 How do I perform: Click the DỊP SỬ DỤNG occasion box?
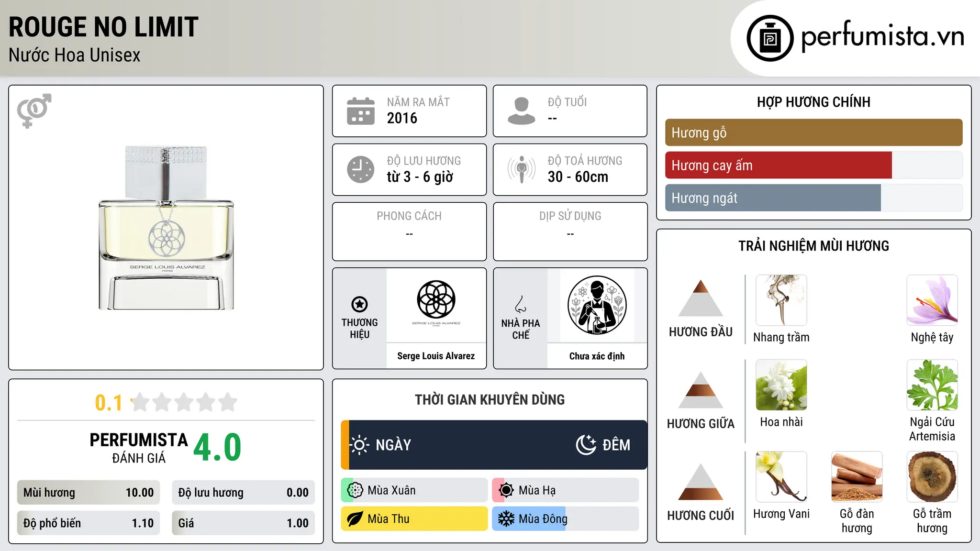[570, 231]
